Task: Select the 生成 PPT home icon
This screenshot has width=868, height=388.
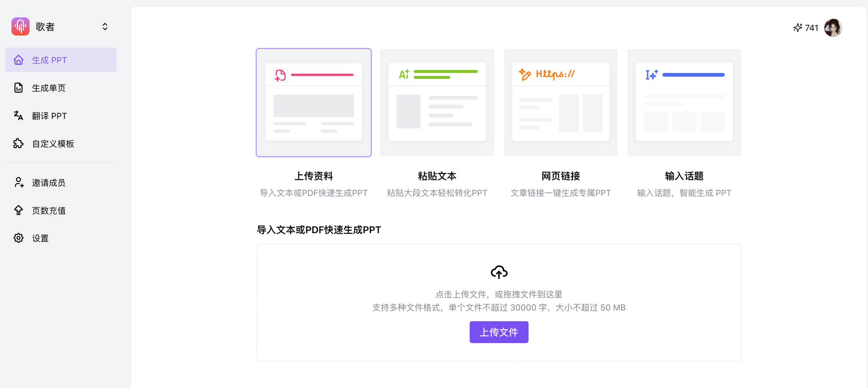Action: [18, 60]
